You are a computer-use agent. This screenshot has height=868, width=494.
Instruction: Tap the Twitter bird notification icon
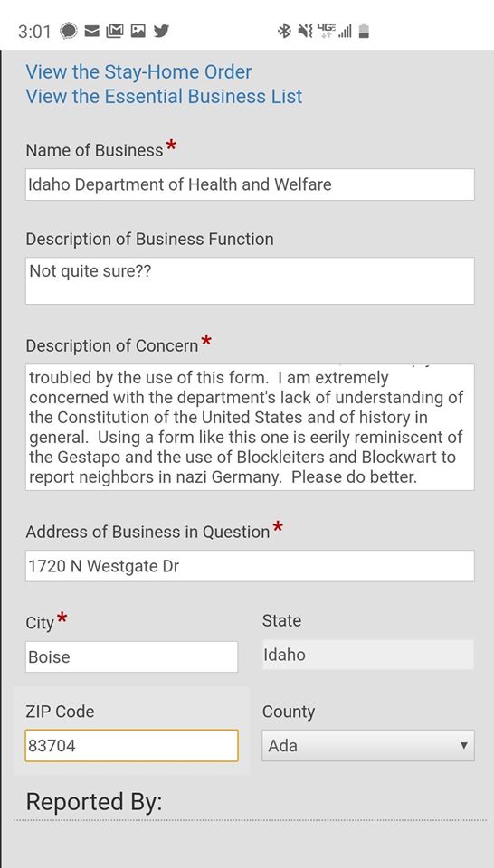click(161, 31)
